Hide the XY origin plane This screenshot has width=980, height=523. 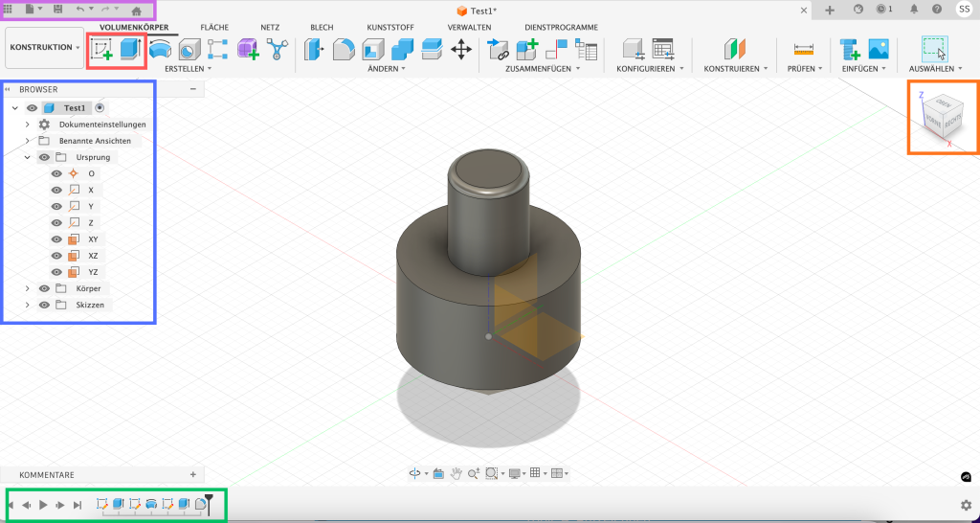tap(56, 239)
